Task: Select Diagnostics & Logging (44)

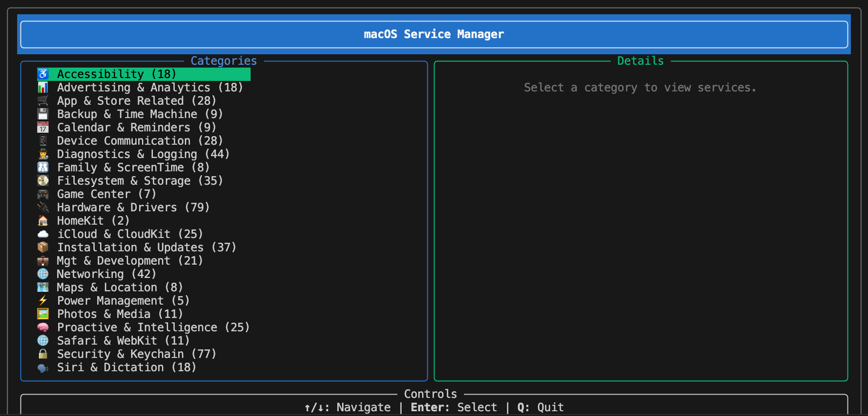Action: click(x=143, y=154)
